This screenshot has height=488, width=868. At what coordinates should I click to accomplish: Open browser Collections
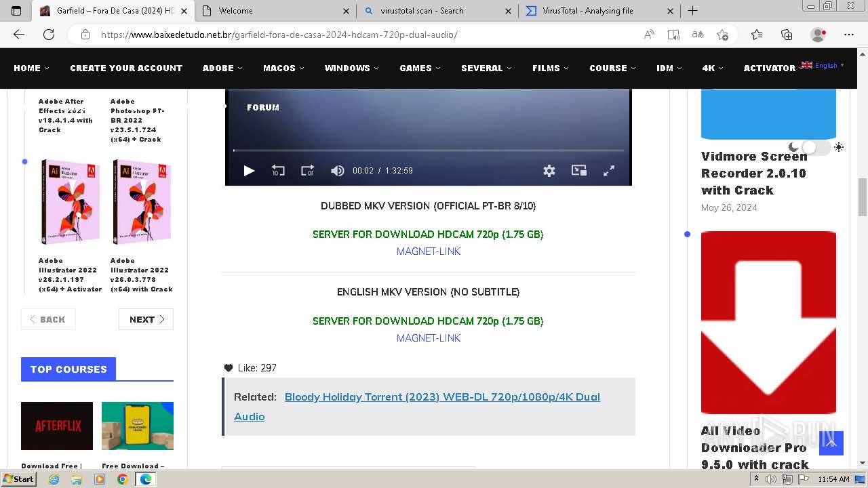point(787,35)
